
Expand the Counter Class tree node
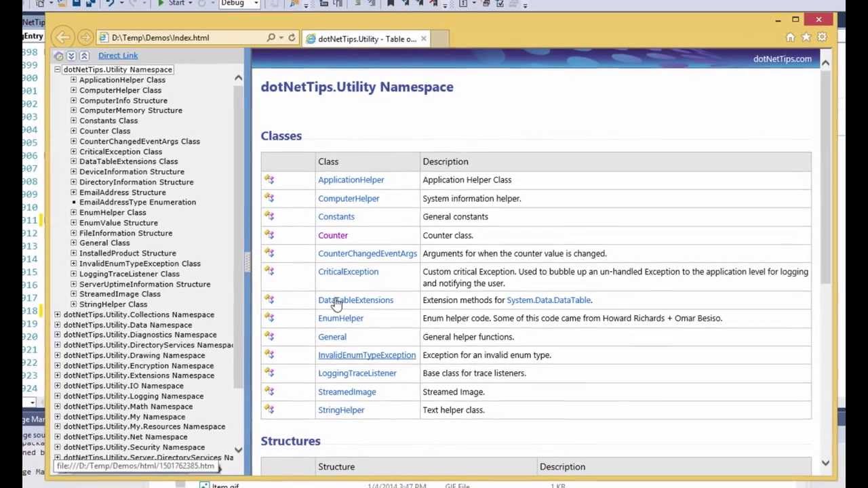[x=73, y=131]
